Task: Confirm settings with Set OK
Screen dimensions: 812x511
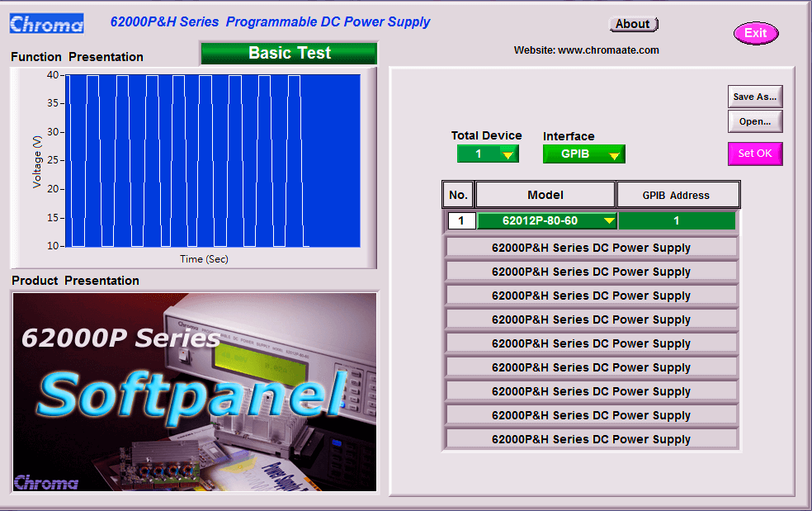Action: [x=755, y=154]
